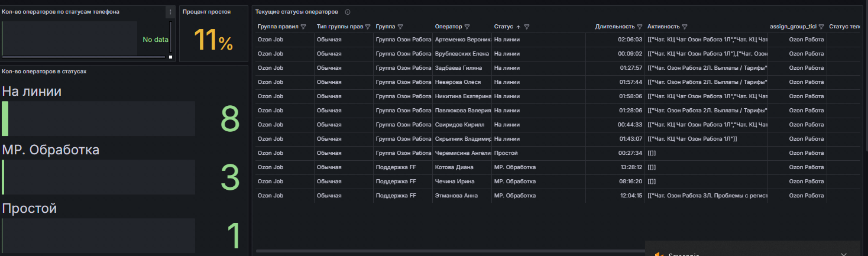Open filter for Статус column
This screenshot has width=868, height=256.
527,27
